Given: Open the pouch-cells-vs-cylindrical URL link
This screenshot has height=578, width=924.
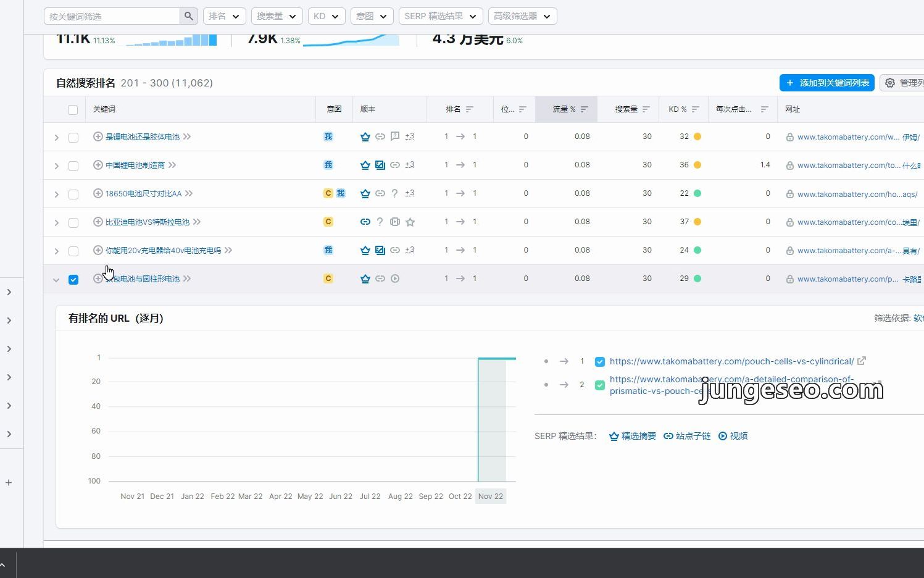Looking at the screenshot, I should tap(731, 361).
